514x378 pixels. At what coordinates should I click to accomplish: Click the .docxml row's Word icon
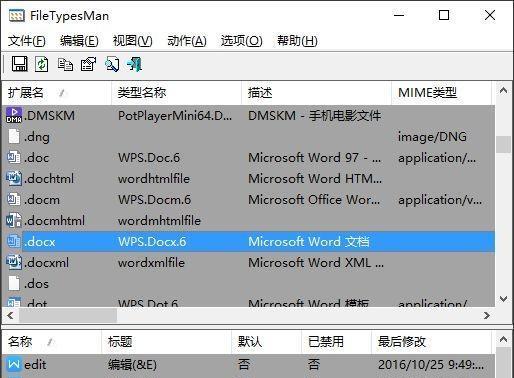[x=14, y=262]
